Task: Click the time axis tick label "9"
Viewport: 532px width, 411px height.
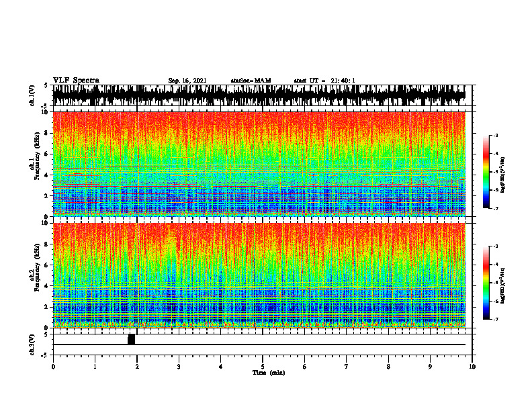Action: coord(430,367)
